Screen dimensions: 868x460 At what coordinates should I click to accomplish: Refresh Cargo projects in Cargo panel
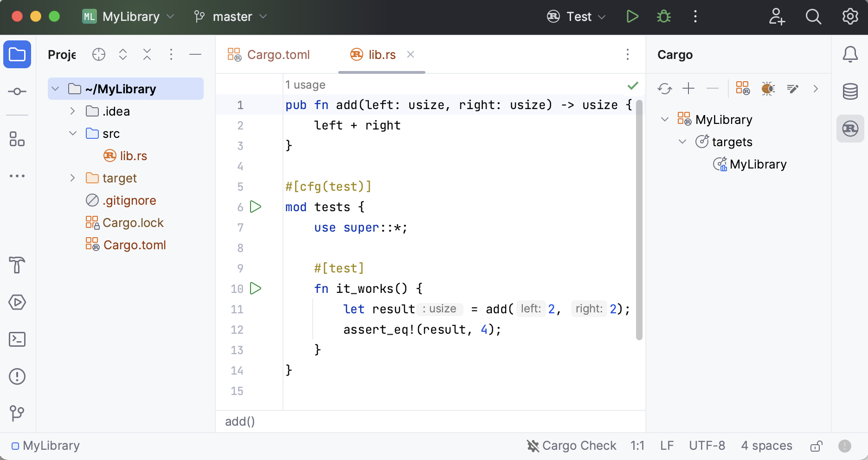click(664, 88)
